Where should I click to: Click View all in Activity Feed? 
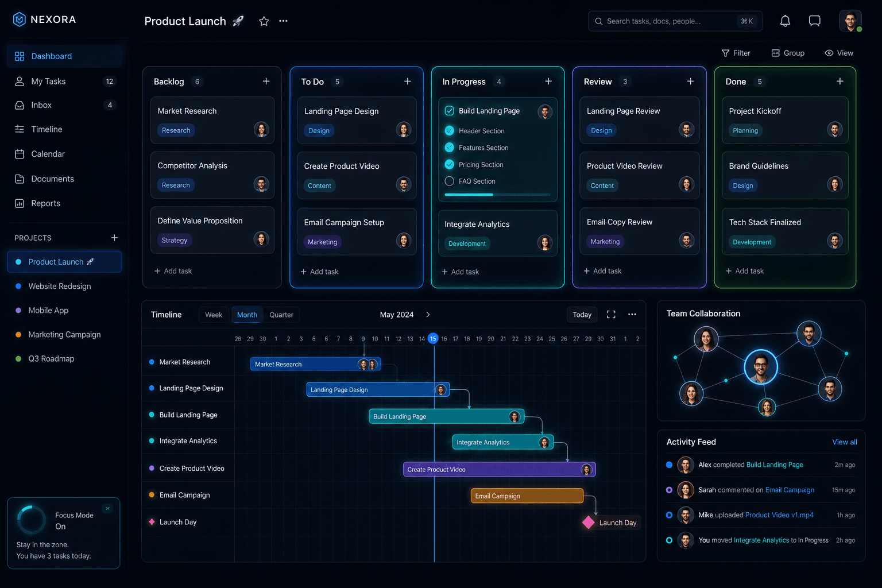click(x=845, y=442)
